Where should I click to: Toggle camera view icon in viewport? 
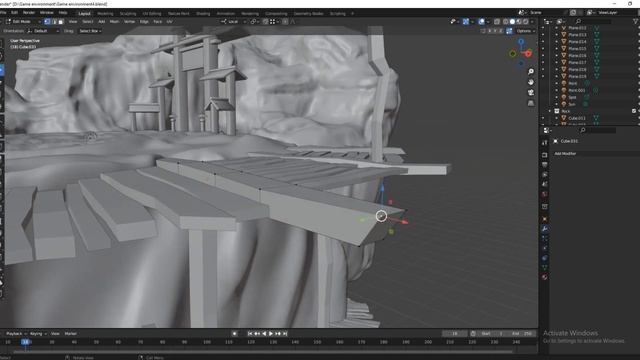(531, 93)
